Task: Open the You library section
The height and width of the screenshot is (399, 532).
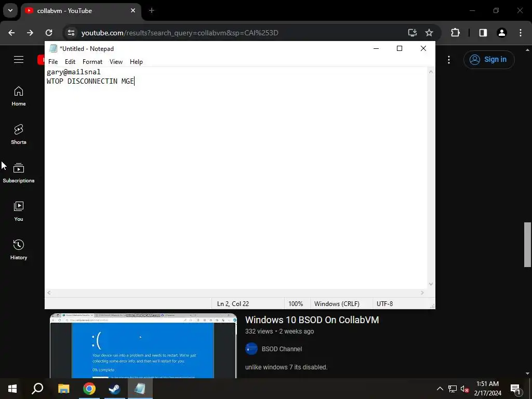Action: coord(19,212)
